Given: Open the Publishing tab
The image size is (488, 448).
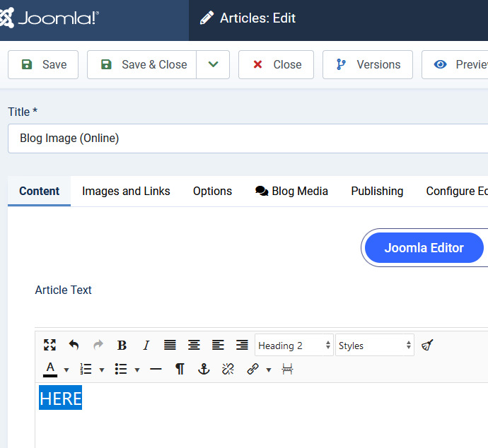Looking at the screenshot, I should 377,191.
